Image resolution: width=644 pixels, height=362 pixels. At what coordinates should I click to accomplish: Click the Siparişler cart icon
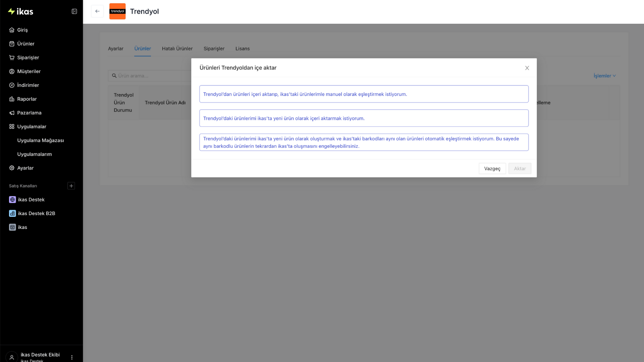[x=12, y=58]
